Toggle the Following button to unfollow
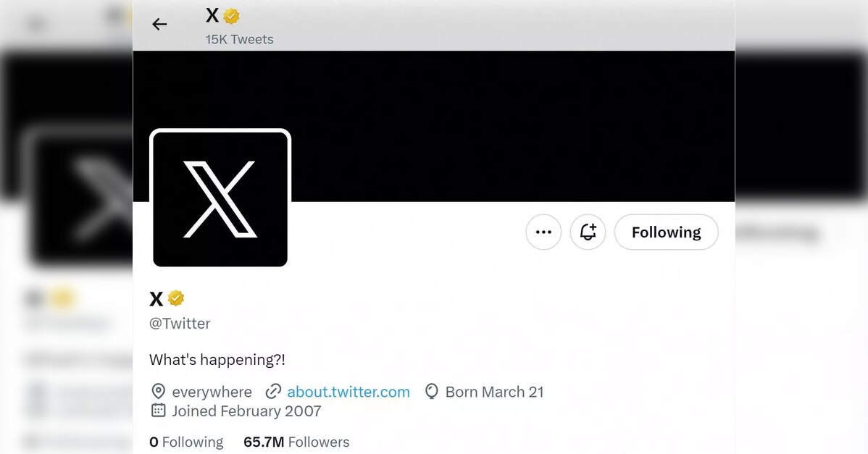This screenshot has width=868, height=454. pyautogui.click(x=667, y=232)
